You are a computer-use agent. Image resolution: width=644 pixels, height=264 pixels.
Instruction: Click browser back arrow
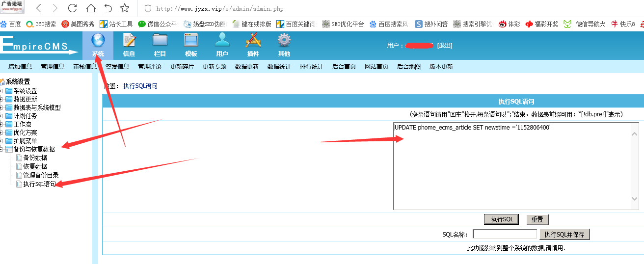[x=39, y=8]
